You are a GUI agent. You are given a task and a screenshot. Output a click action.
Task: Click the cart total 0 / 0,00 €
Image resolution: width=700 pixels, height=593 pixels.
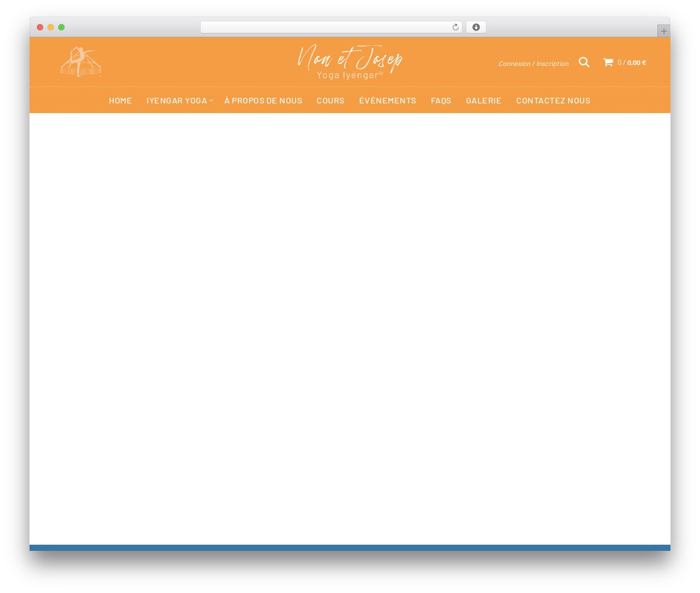(632, 62)
